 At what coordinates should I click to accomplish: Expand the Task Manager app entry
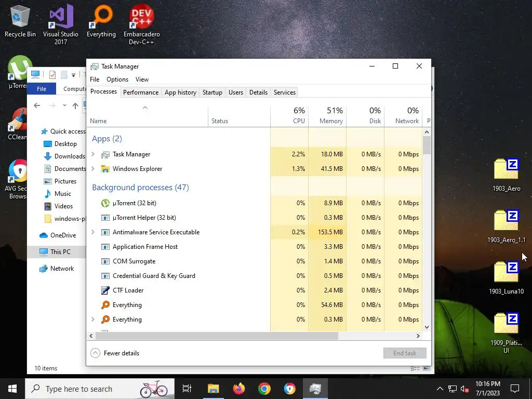[93, 154]
